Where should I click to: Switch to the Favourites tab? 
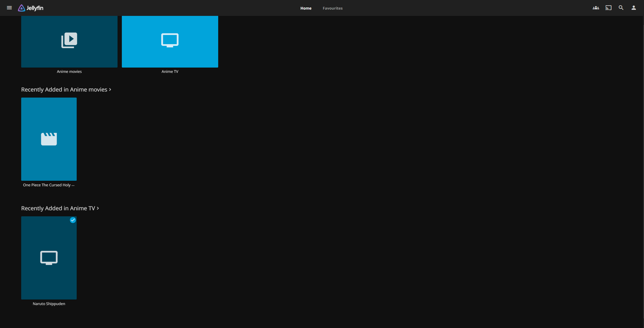[x=332, y=8]
